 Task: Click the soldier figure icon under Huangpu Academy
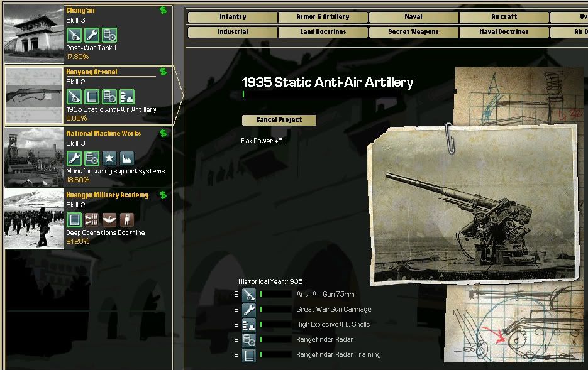point(127,220)
